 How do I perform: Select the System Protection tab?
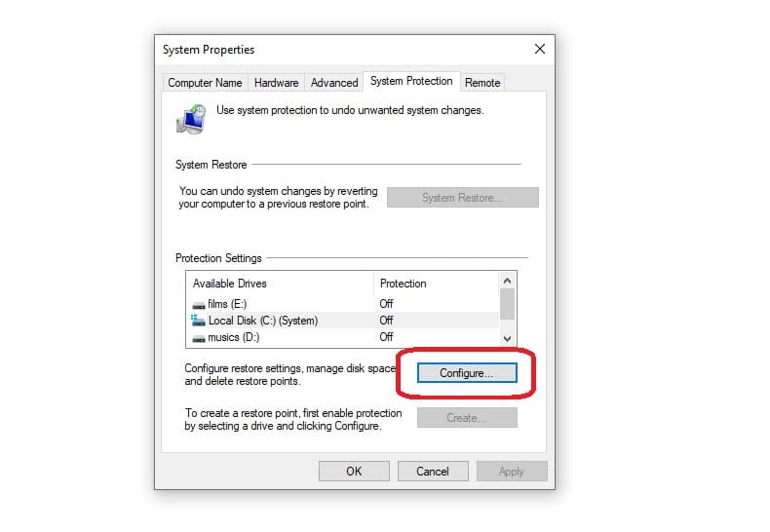tap(411, 81)
